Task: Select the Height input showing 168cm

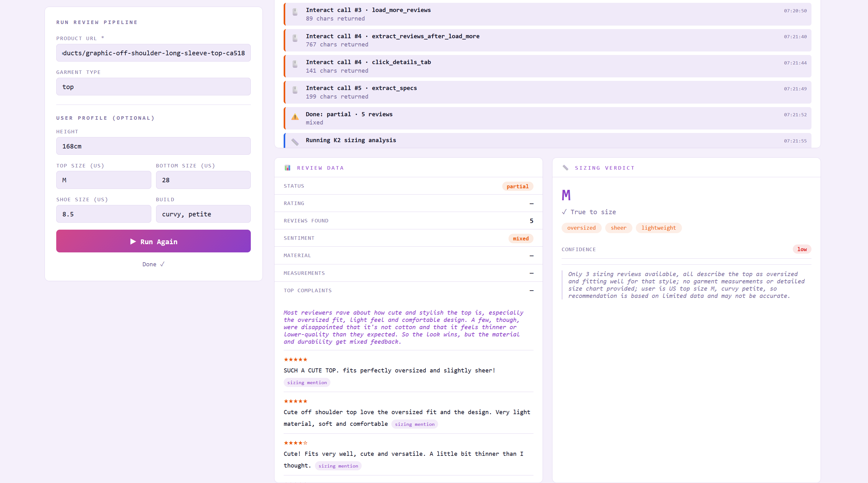Action: coord(153,146)
